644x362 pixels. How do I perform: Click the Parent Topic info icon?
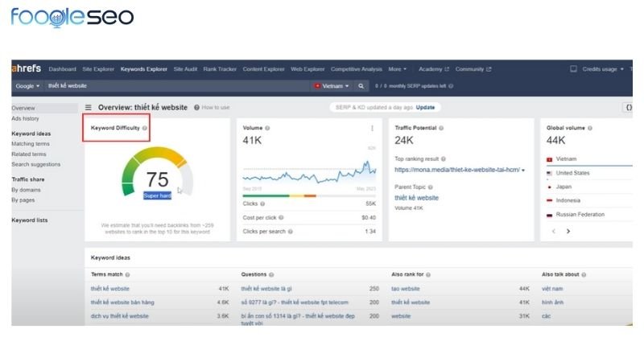pos(431,187)
